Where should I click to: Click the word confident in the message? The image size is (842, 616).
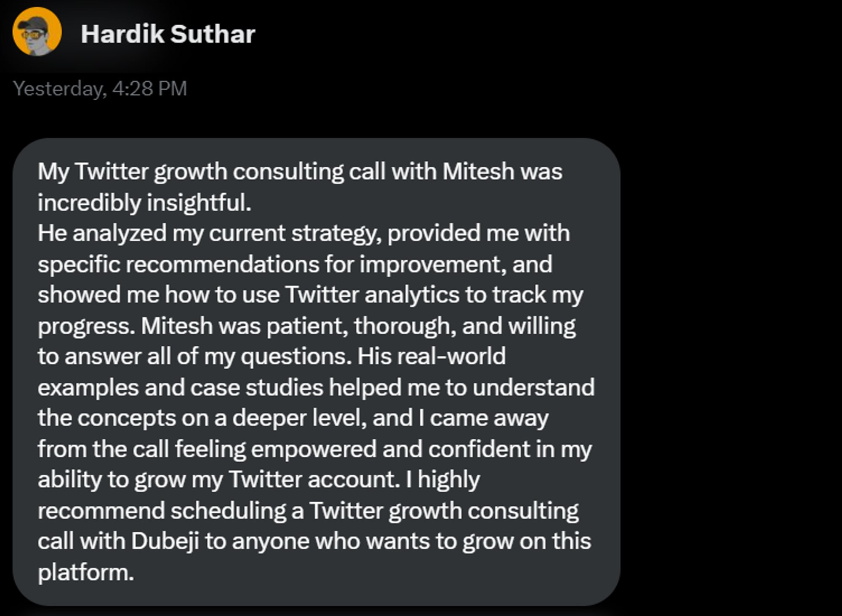click(x=479, y=449)
